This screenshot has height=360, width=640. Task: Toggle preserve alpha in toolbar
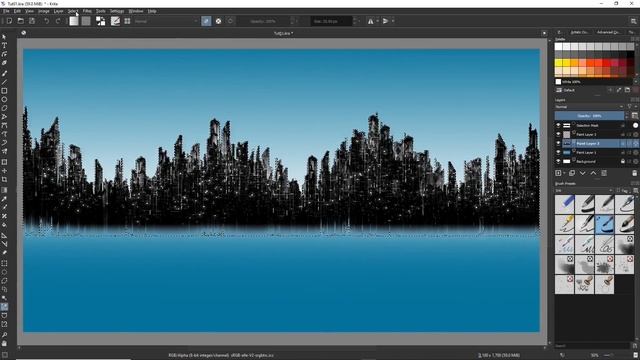point(218,21)
